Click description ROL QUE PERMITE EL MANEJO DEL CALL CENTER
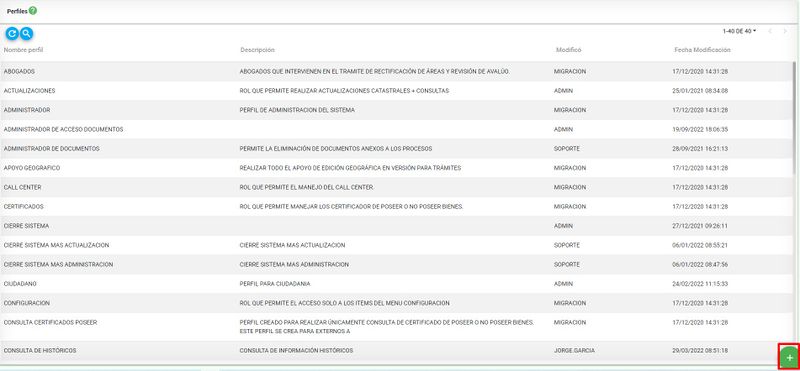 pos(307,187)
